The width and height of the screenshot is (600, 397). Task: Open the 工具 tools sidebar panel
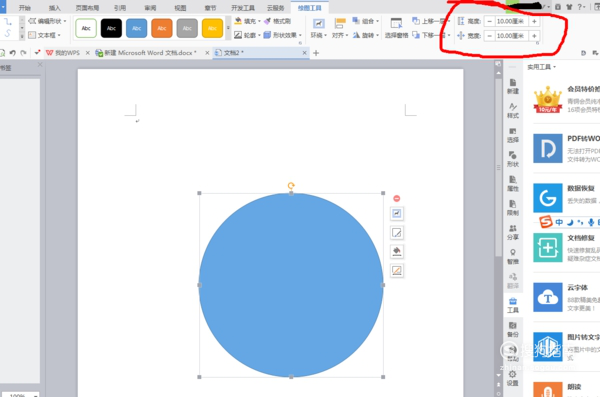click(x=513, y=305)
